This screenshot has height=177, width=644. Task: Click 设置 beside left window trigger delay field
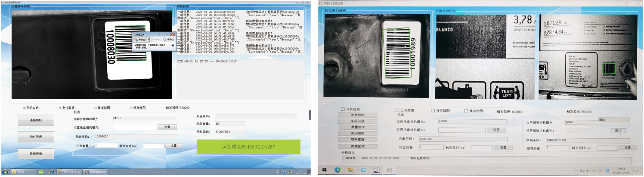coord(173,146)
